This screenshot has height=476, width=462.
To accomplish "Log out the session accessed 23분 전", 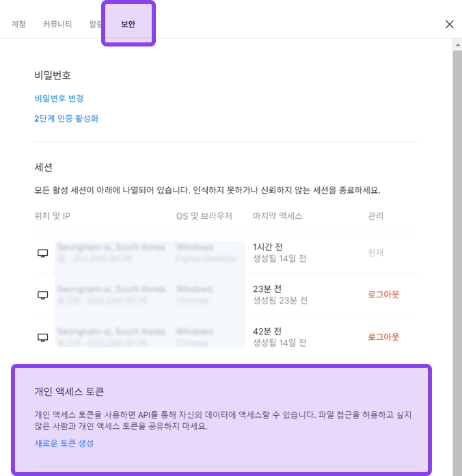I will [383, 295].
